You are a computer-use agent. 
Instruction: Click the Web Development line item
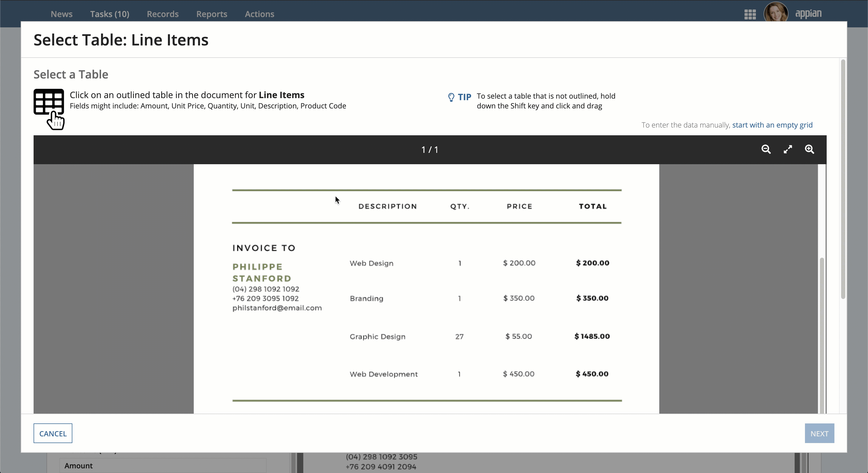pos(383,374)
